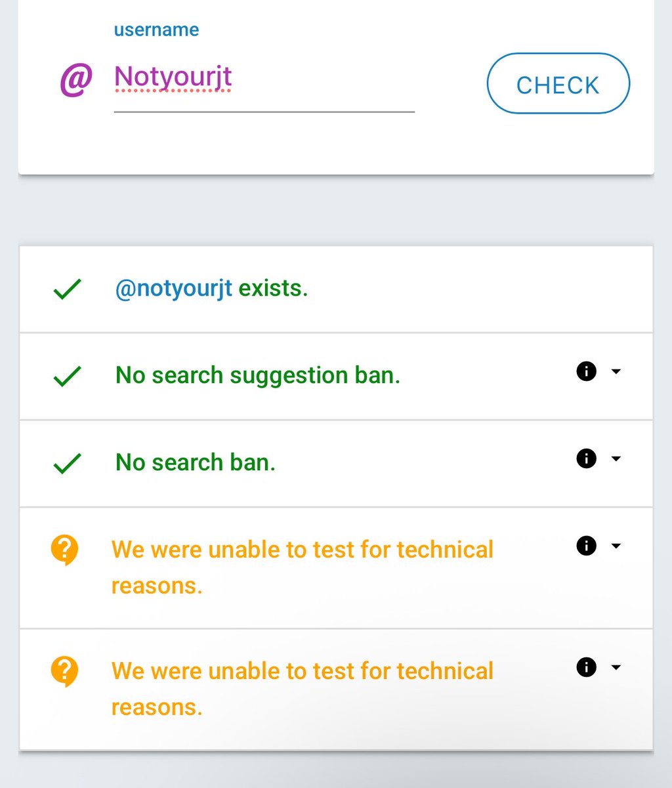Click the info icon for No search ban

click(586, 458)
